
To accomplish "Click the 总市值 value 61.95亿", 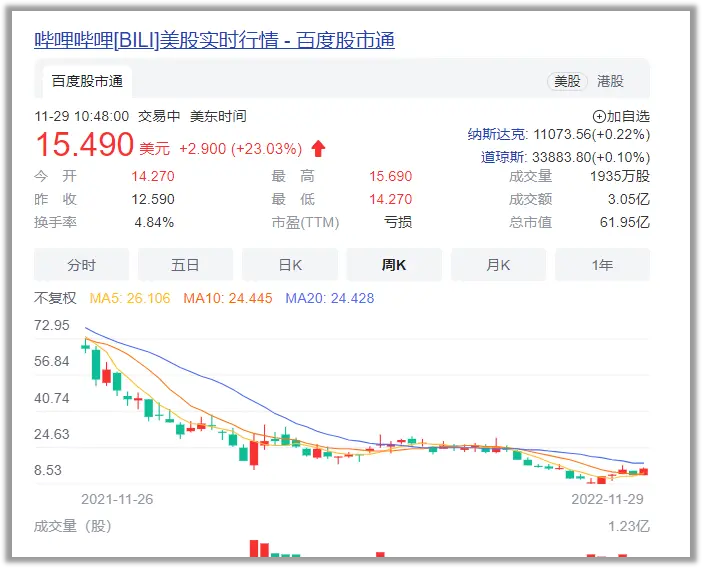I will [x=625, y=222].
